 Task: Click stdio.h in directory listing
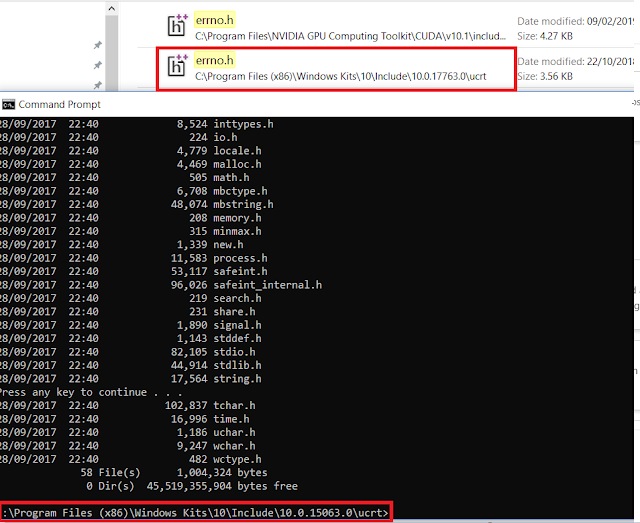[234, 352]
